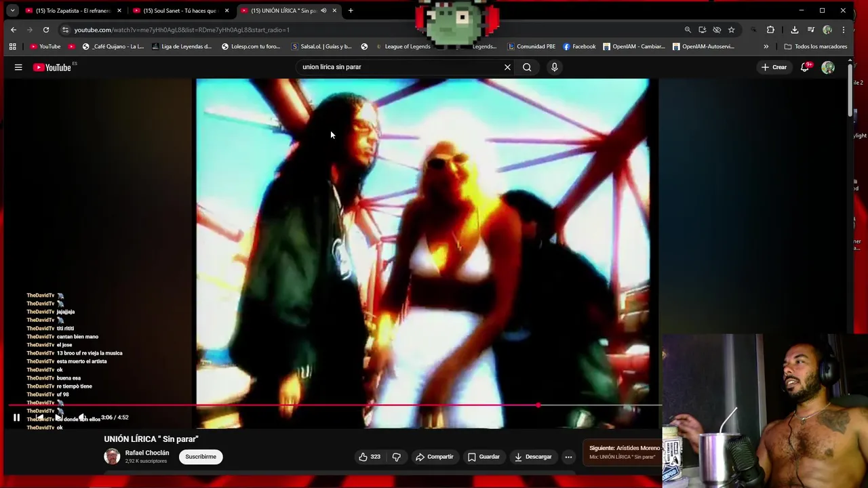This screenshot has height=488, width=868.
Task: Open SalsaLoL Guías bookmark
Action: (x=321, y=47)
